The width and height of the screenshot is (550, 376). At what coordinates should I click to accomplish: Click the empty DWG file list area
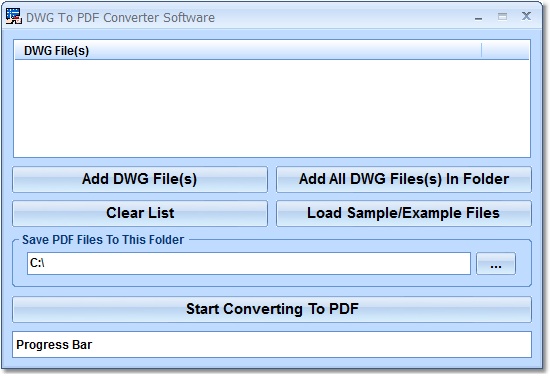[272, 108]
